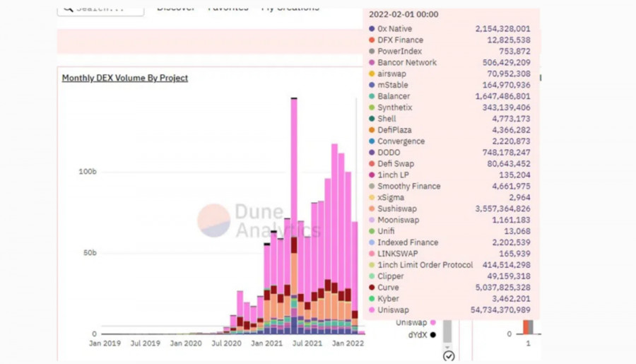Viewport: 636px width, 364px height.
Task: Click the Sushiswap tooltip row
Action: (449, 209)
